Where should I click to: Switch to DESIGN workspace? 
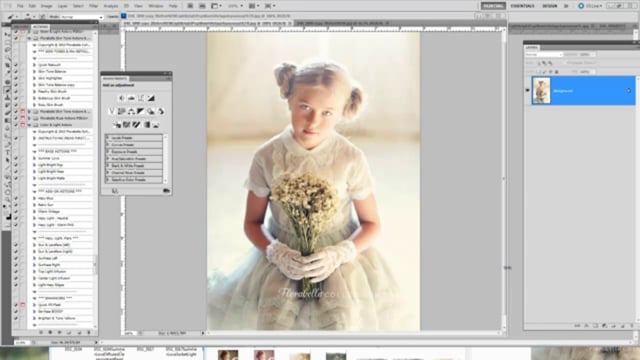click(550, 6)
